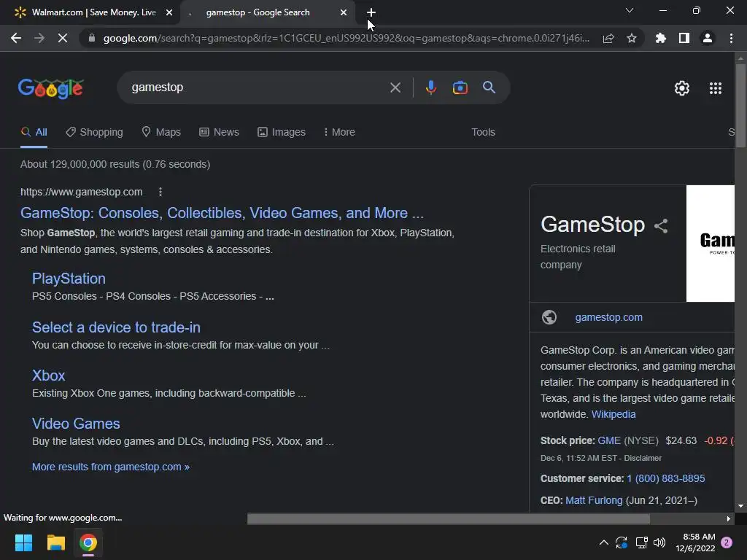The height and width of the screenshot is (560, 747).
Task: Click the GME stock ticker link
Action: (609, 441)
